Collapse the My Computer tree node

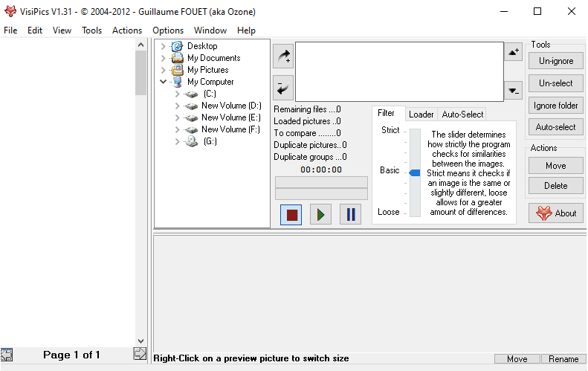click(163, 81)
